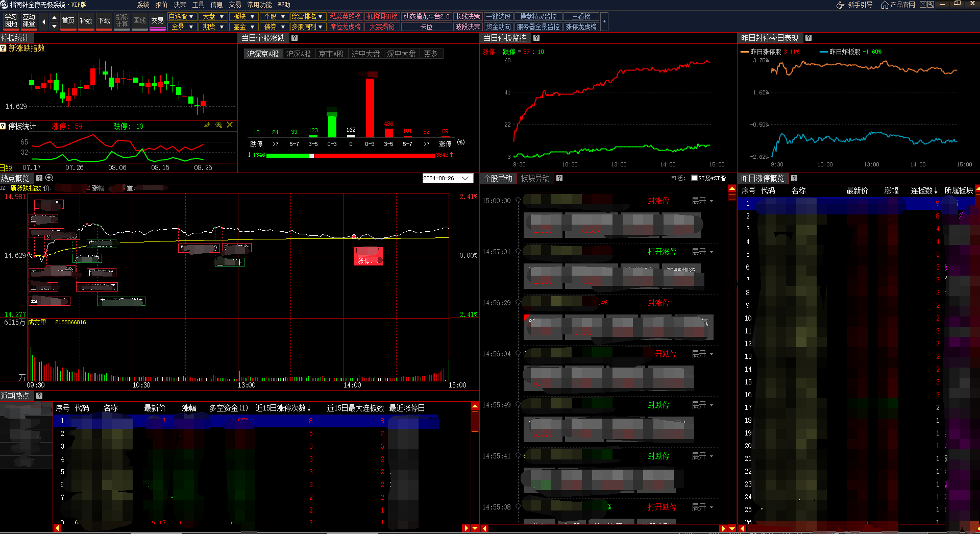The image size is (980, 534).
Task: Click the zoom-in icon beside 热点概览
Action: click(x=50, y=178)
